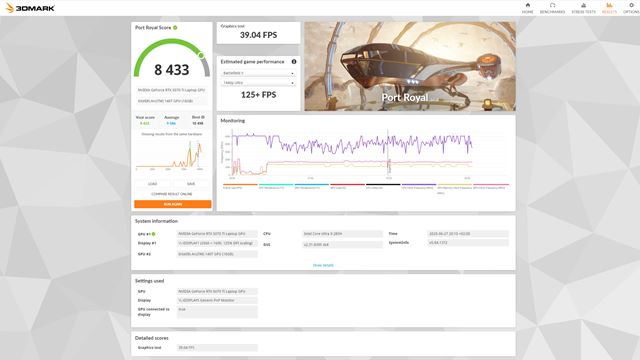Click the info icon beside Best score
This screenshot has height=360, width=640.
203,117
